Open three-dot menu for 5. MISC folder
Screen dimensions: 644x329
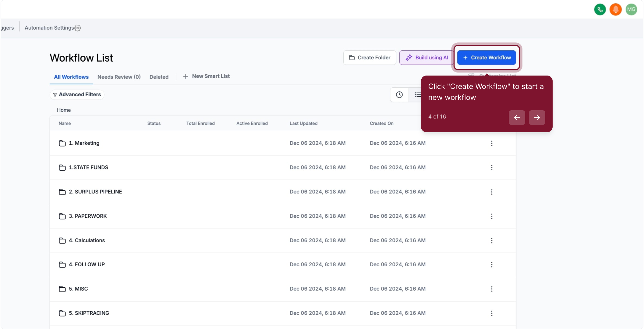pos(491,289)
